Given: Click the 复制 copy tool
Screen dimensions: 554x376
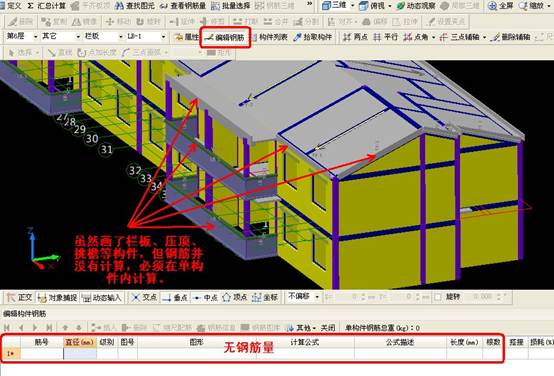Looking at the screenshot, I should tap(53, 22).
